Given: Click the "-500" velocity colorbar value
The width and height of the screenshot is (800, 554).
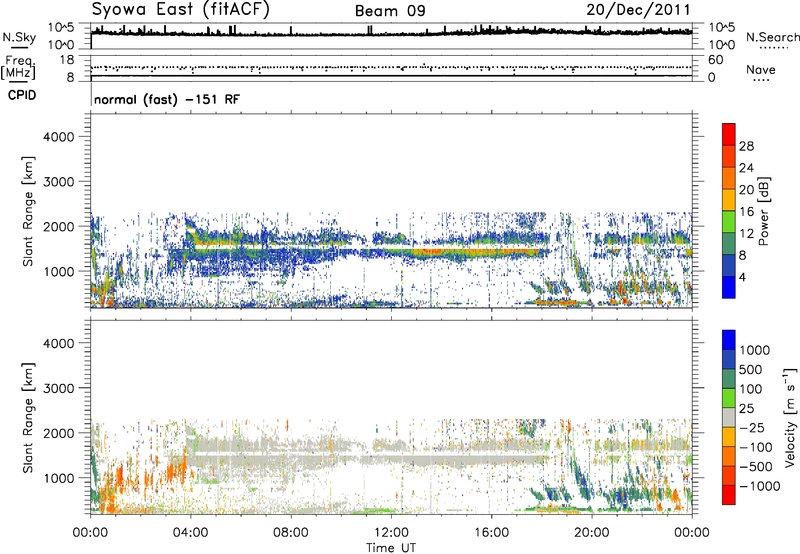Looking at the screenshot, I should point(755,466).
